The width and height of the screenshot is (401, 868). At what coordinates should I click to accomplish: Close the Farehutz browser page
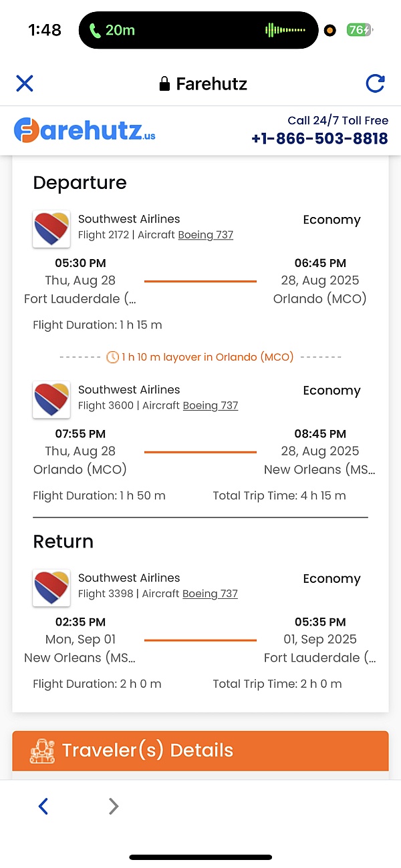coord(25,83)
